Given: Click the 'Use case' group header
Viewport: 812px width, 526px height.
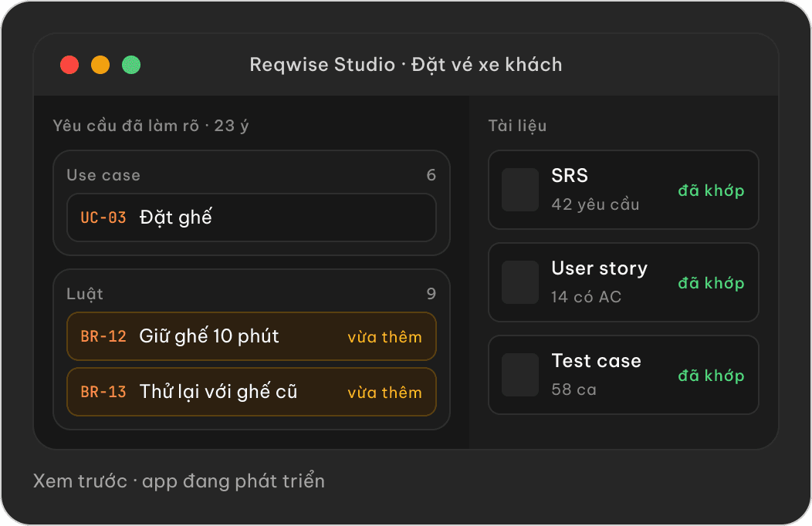Looking at the screenshot, I should pos(103,175).
